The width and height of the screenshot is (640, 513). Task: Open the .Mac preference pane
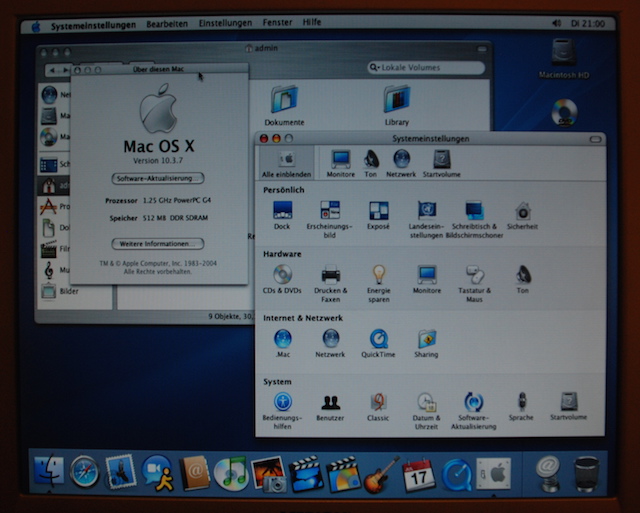point(282,343)
